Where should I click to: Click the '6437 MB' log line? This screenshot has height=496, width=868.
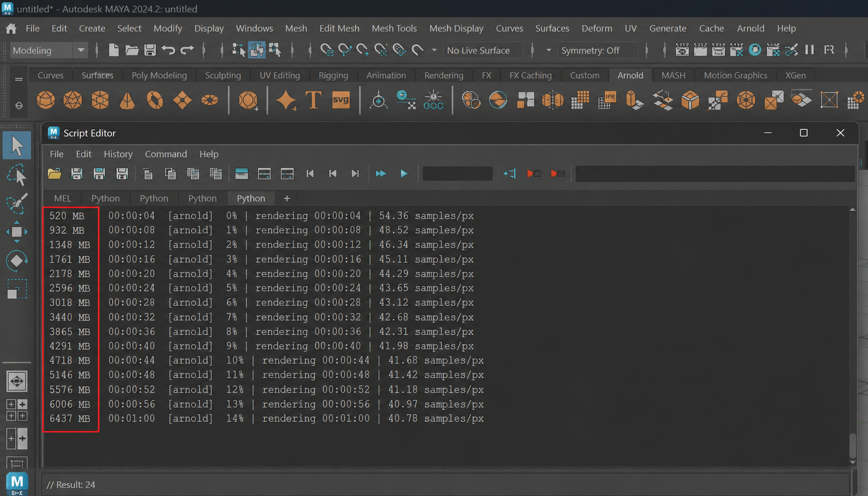(x=267, y=419)
